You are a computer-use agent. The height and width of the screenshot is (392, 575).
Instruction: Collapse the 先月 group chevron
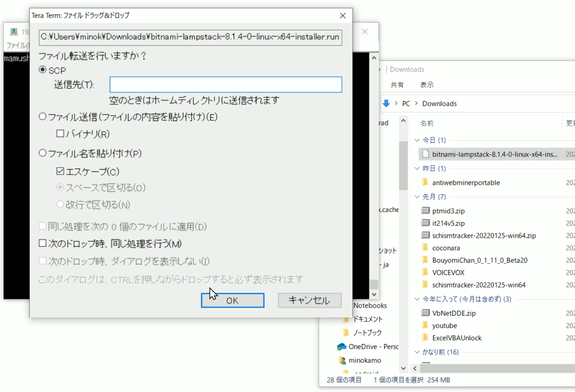(x=417, y=197)
